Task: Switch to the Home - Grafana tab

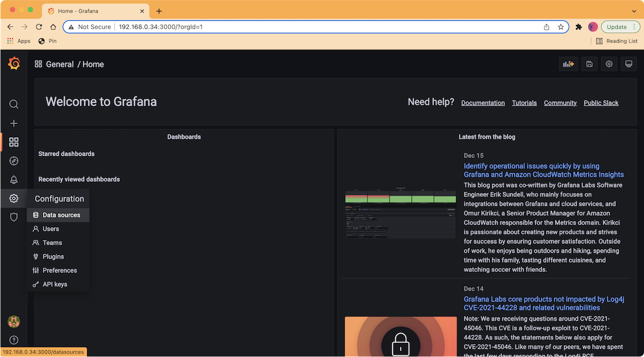Action: tap(95, 11)
